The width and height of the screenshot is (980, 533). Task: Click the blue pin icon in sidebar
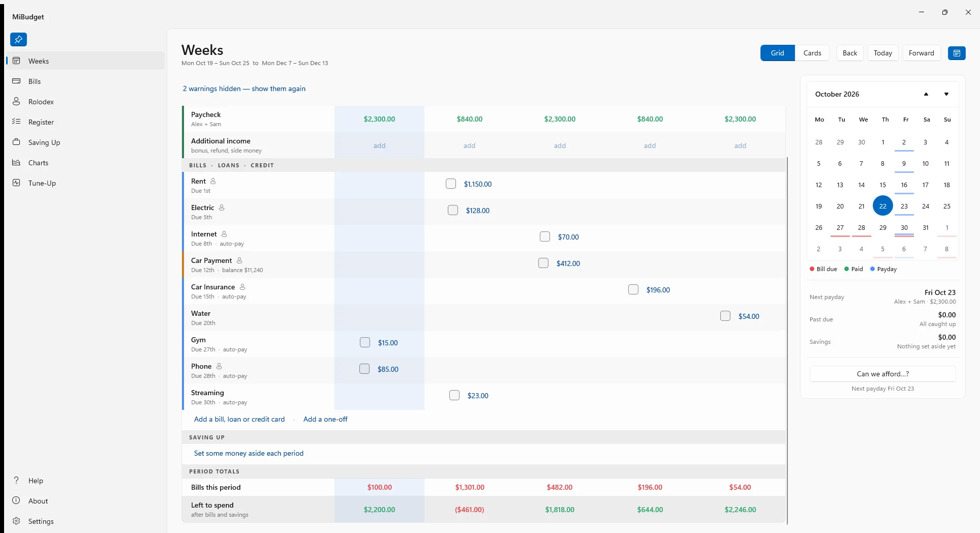(18, 39)
